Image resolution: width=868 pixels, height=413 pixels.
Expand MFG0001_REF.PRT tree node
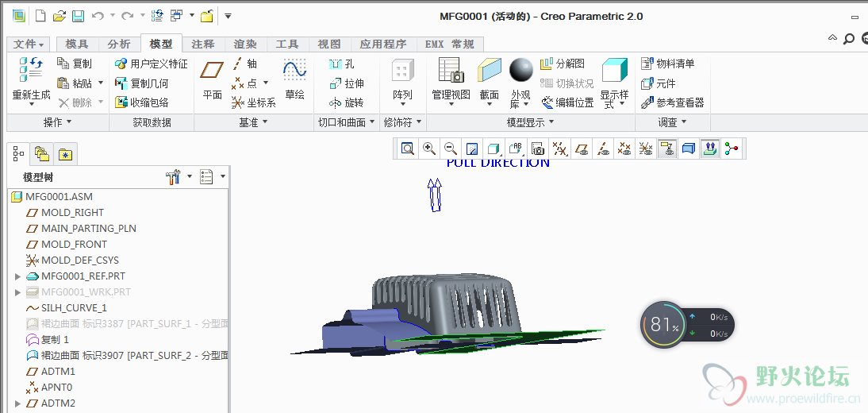coord(17,276)
